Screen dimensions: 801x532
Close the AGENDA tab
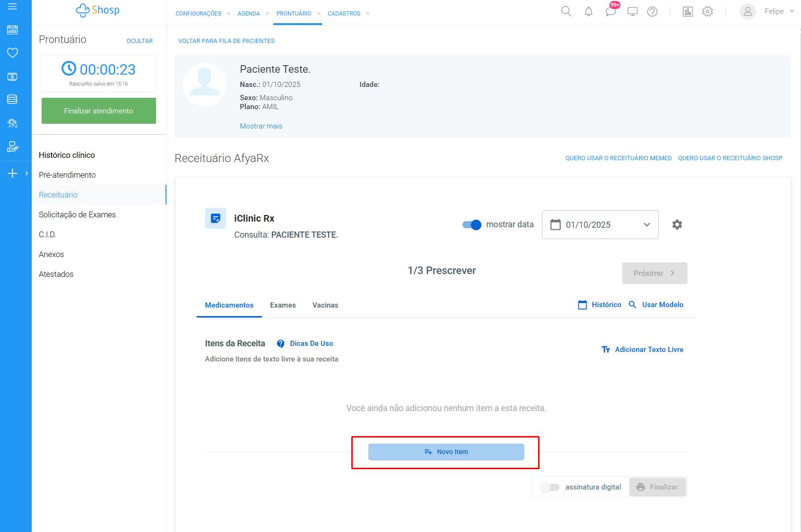[267, 14]
